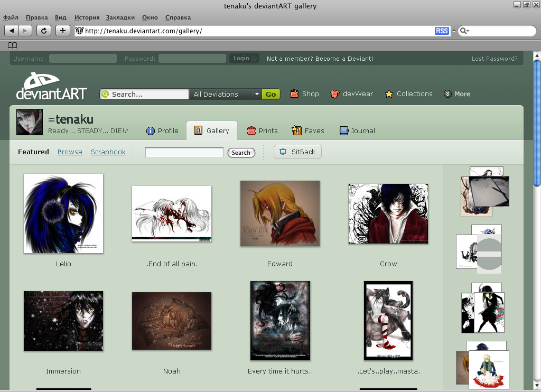Click the Scrapbook link

pos(108,152)
